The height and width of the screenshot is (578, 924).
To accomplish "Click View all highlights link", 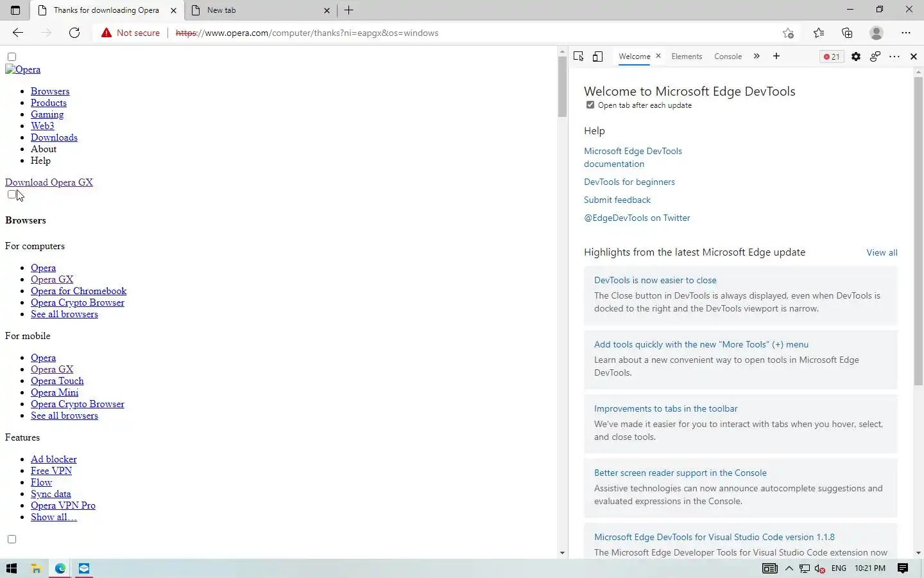I will (x=882, y=252).
